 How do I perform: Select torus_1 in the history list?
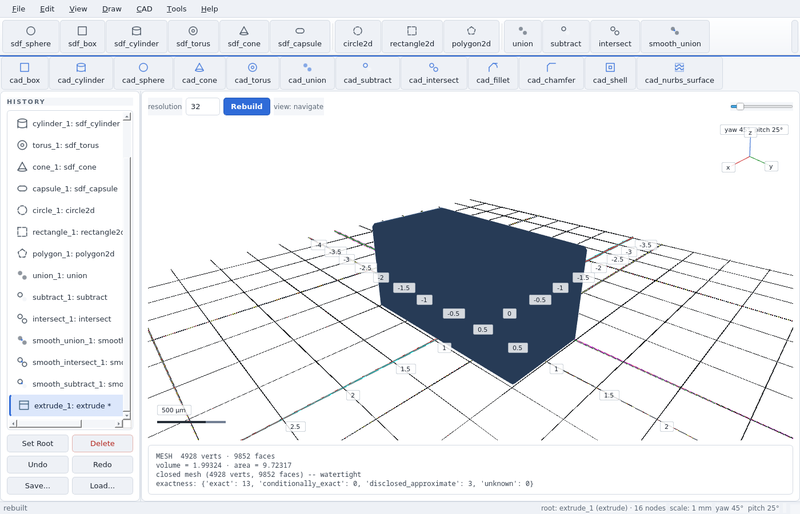click(67, 145)
